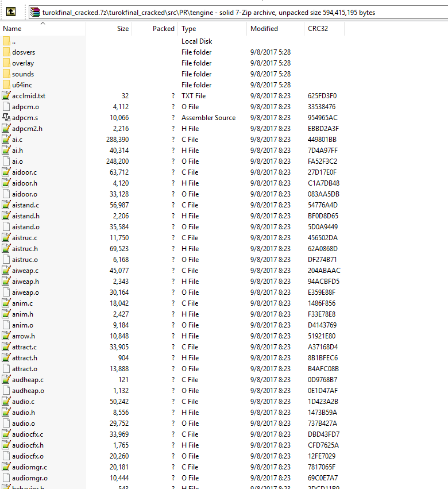
Task: Select the sounds folder icon
Action: [x=6, y=74]
